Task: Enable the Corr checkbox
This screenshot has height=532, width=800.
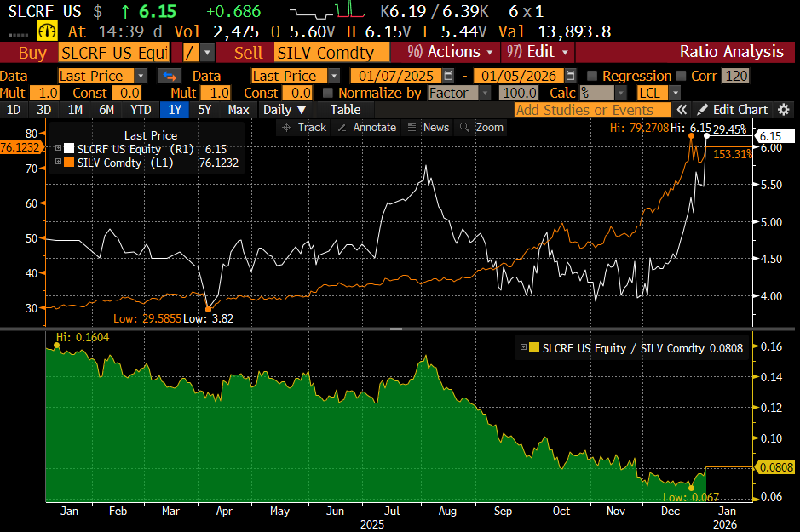Action: [x=681, y=76]
